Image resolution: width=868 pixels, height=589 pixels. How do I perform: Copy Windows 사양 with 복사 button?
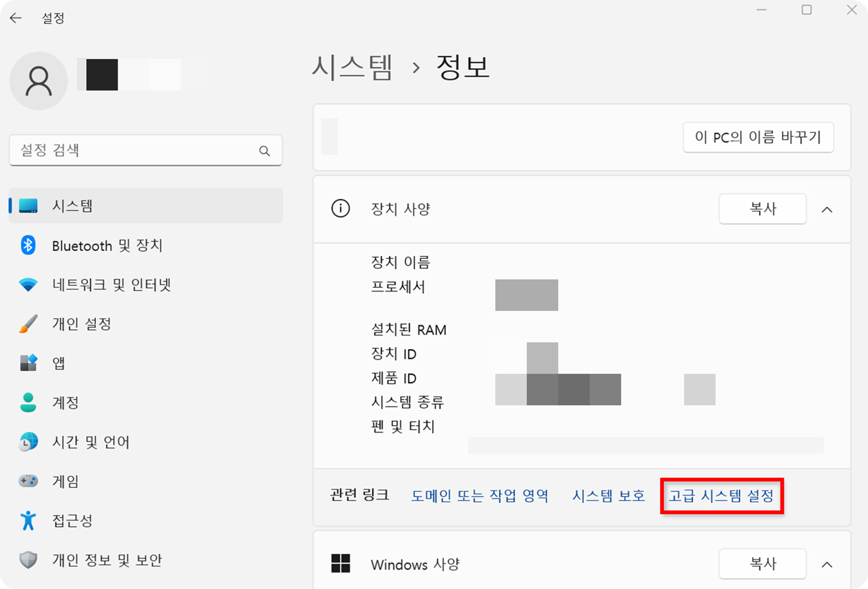[x=763, y=563]
